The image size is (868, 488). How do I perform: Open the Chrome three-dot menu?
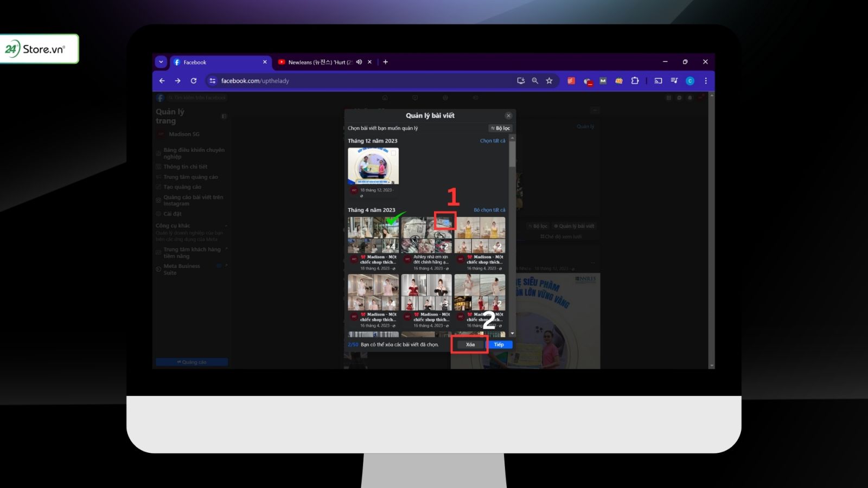(x=706, y=81)
